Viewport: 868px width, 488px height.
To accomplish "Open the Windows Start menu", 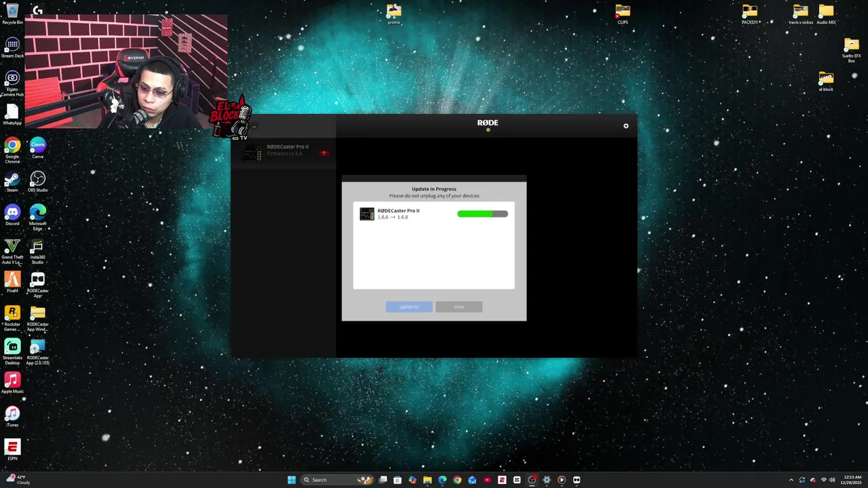I will (292, 480).
